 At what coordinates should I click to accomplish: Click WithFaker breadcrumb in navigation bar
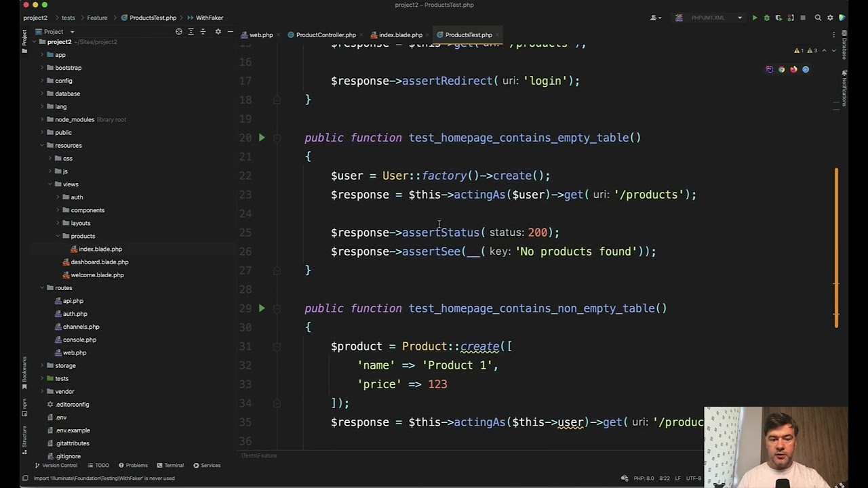205,18
